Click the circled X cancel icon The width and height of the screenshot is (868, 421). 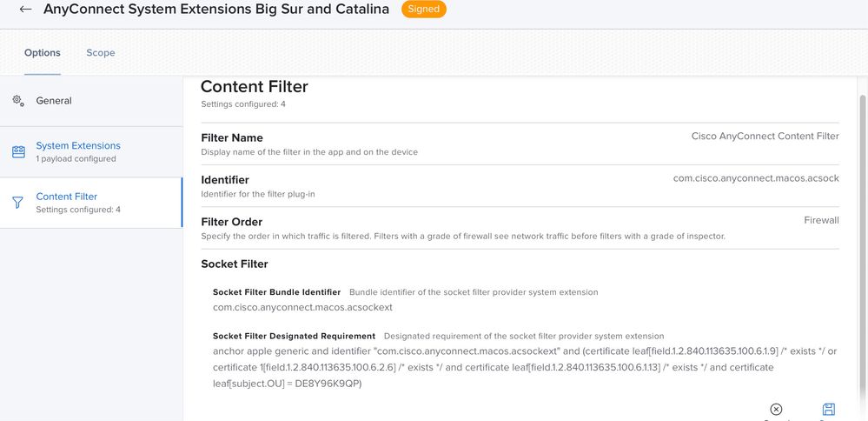click(x=776, y=410)
